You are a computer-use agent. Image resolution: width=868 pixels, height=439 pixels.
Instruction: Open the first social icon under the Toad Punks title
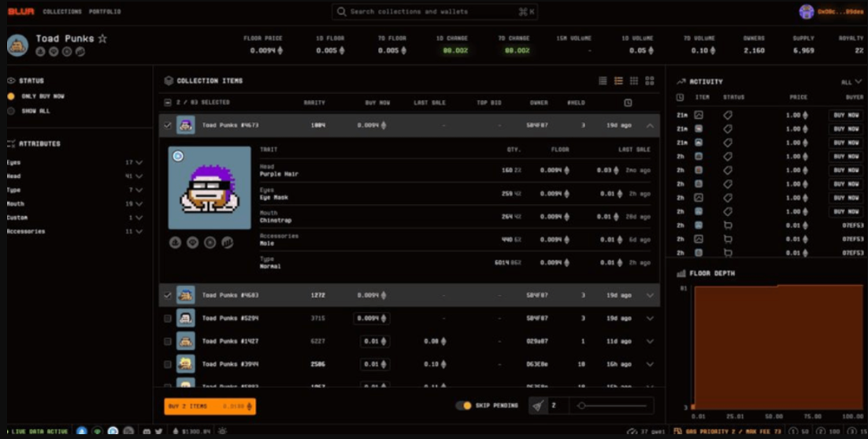pos(40,51)
